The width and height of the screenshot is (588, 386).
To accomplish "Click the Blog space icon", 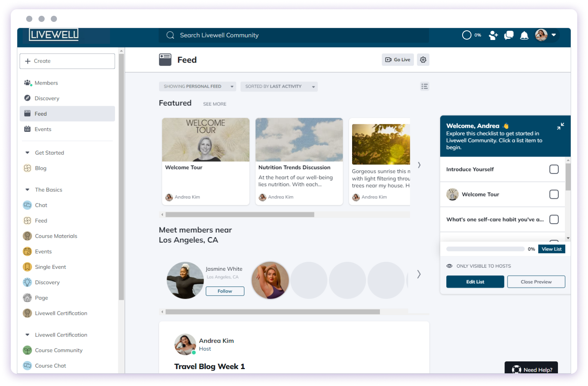I will 27,168.
